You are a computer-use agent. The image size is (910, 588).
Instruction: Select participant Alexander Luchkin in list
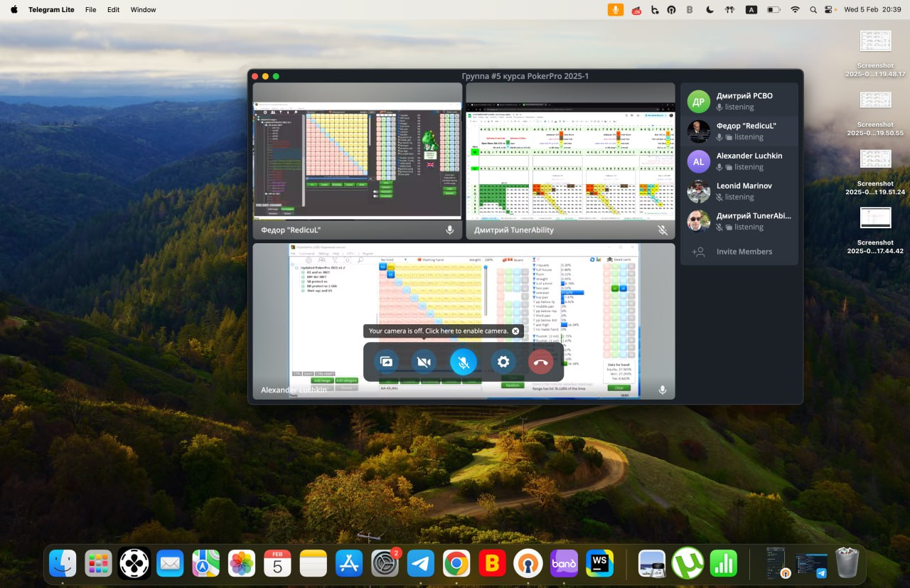click(739, 161)
